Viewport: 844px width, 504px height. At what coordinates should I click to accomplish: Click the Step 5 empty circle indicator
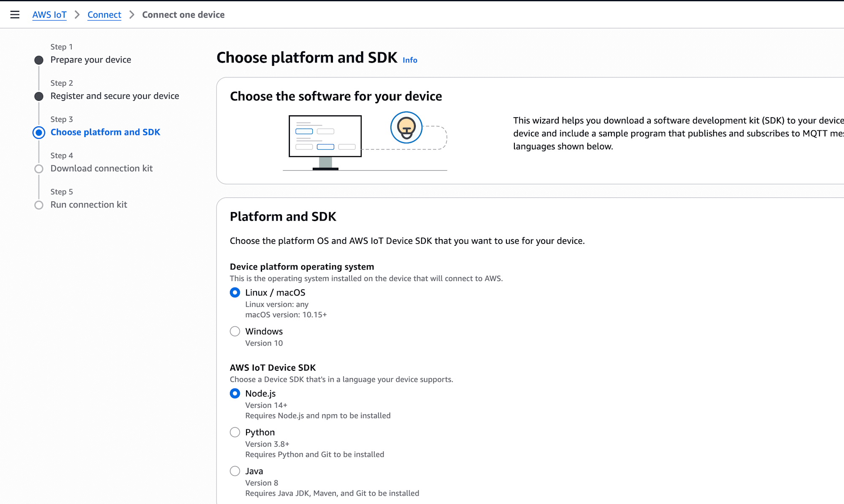pyautogui.click(x=39, y=205)
